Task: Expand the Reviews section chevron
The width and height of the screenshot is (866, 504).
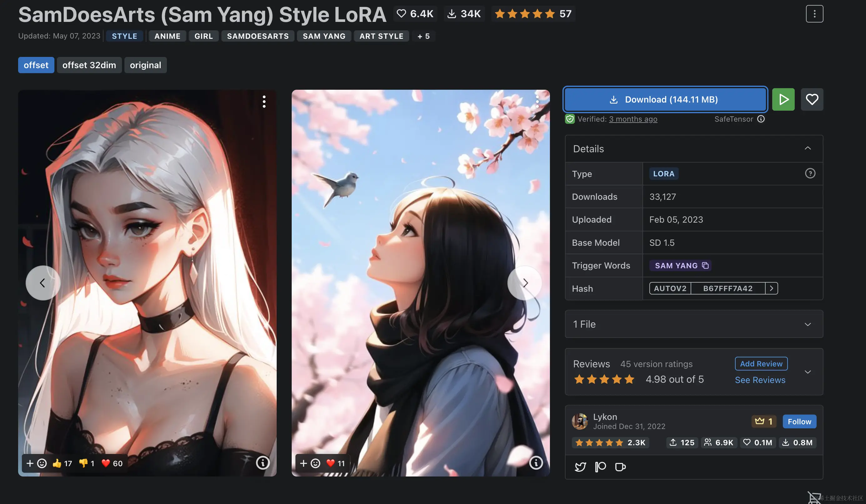Action: 808,372
